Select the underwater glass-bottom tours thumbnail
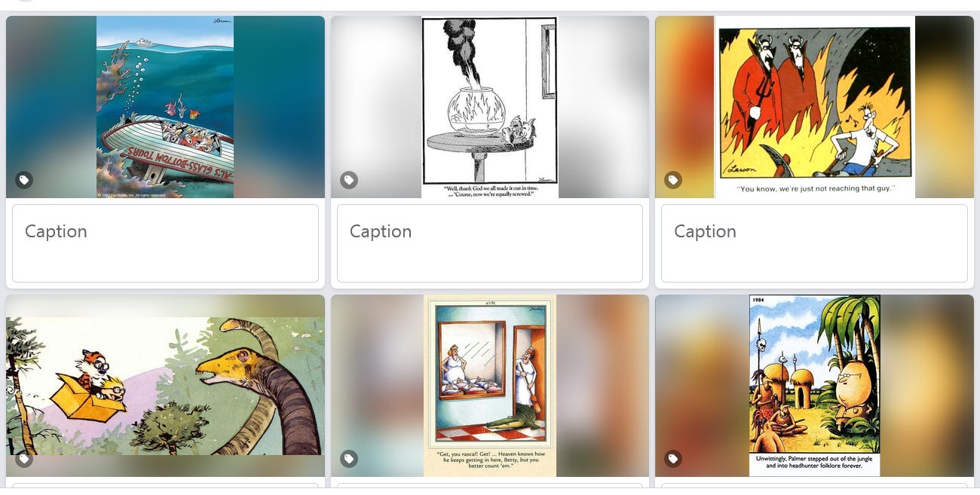This screenshot has width=980, height=495. [165, 107]
